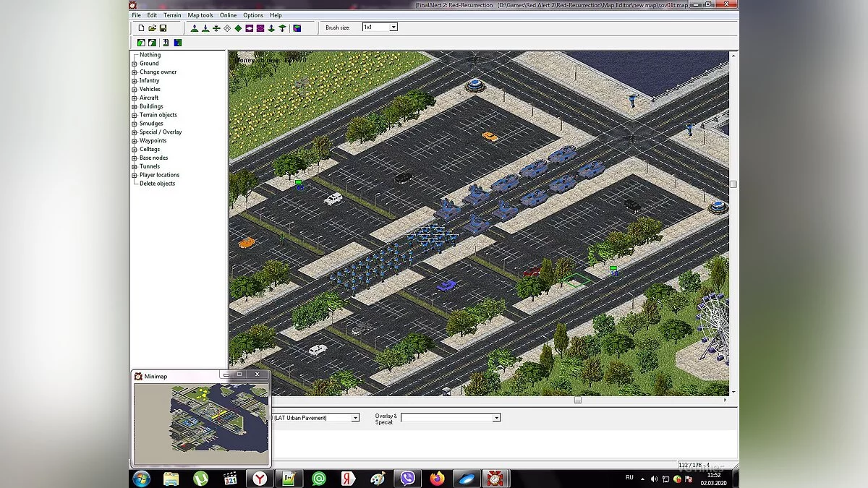
Task: Open Firefox from the taskbar
Action: tap(437, 479)
